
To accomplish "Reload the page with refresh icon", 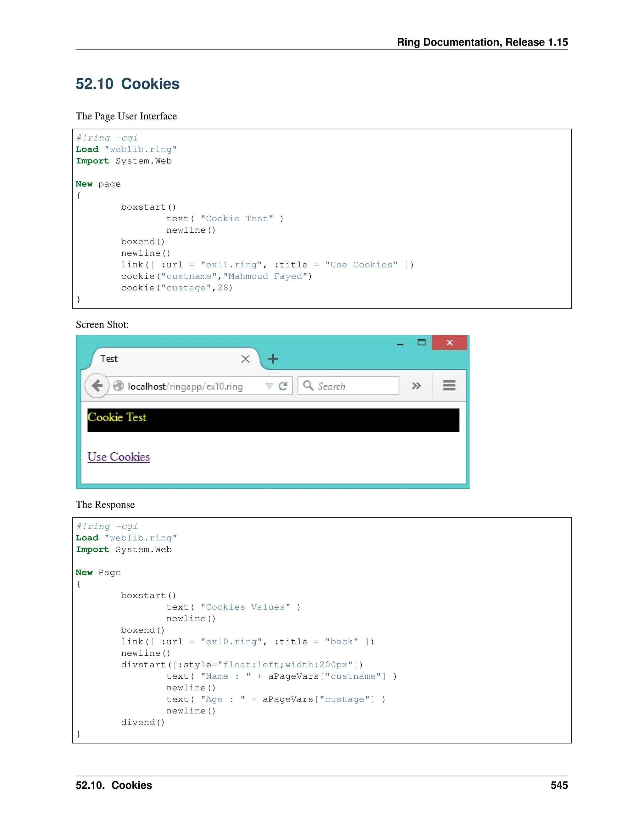I will pyautogui.click(x=283, y=386).
